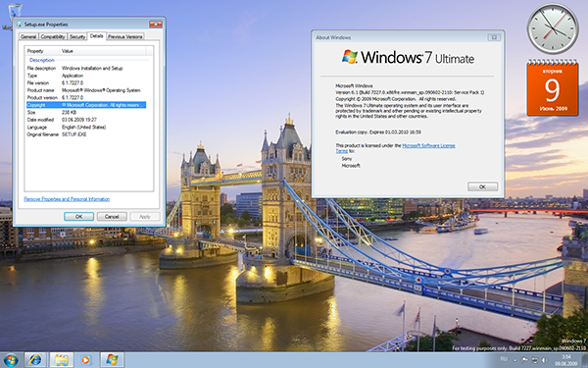The image size is (588, 368).
Task: Switch to the Security tab
Action: (77, 36)
